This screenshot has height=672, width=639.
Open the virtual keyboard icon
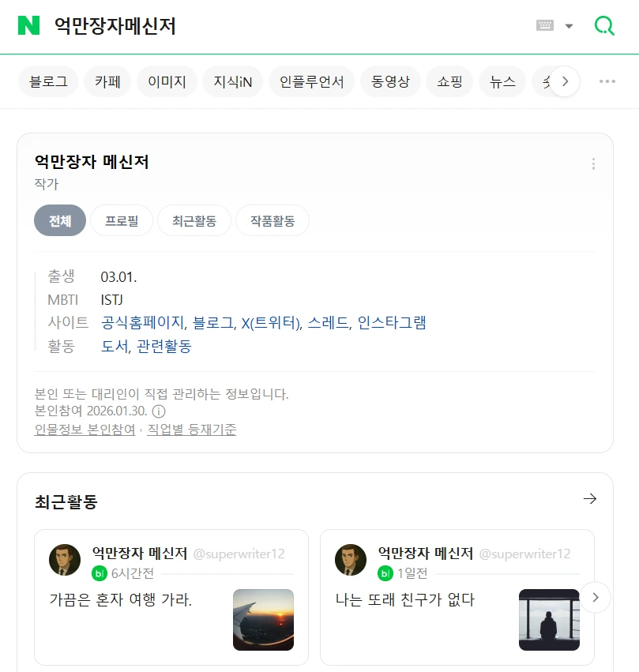click(x=545, y=25)
